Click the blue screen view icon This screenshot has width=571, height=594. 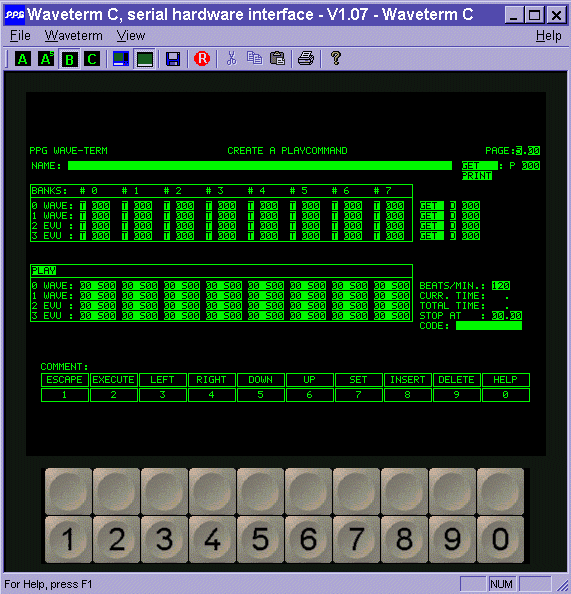coord(121,59)
